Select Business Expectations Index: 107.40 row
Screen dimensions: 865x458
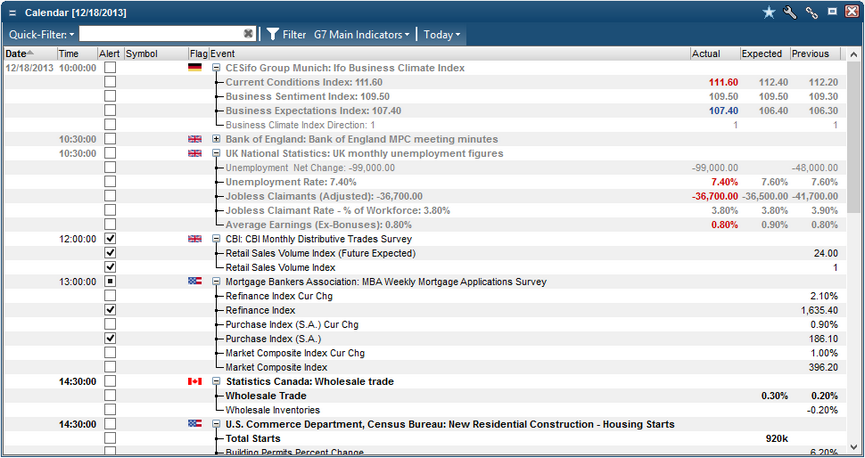pyautogui.click(x=424, y=110)
